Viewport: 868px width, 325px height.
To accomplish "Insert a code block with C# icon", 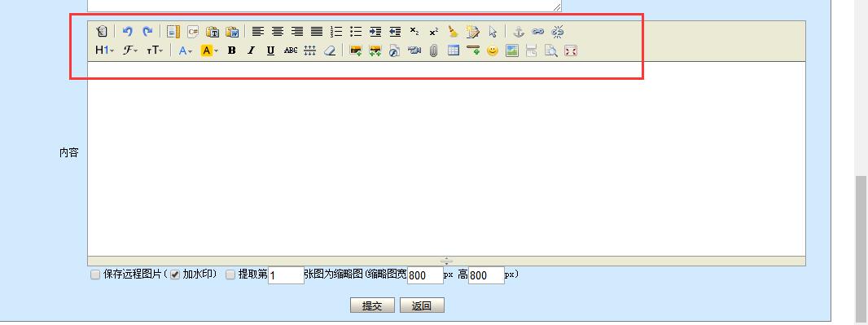I will 193,32.
